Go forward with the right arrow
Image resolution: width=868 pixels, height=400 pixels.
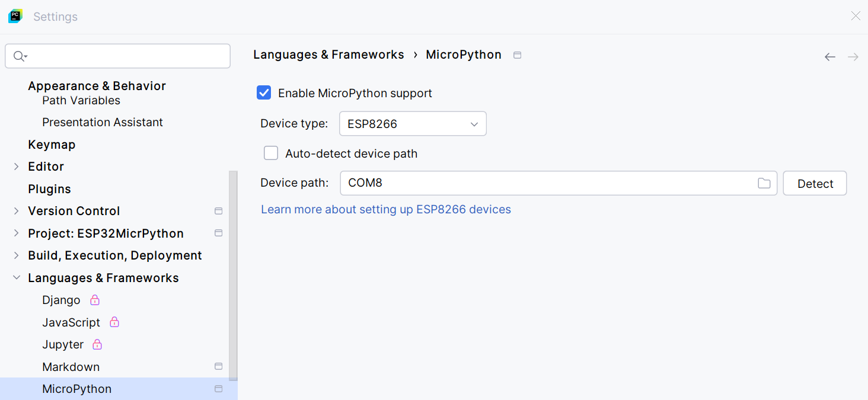(x=853, y=57)
